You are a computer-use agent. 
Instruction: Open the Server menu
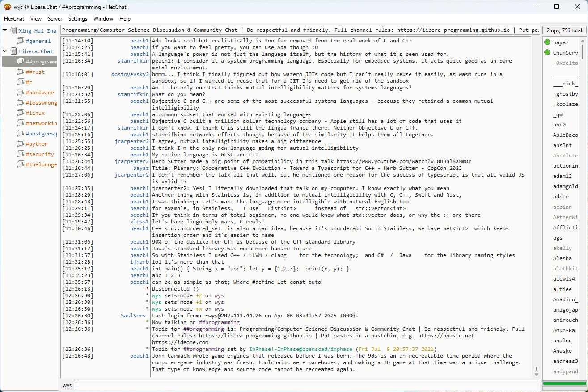(x=55, y=19)
